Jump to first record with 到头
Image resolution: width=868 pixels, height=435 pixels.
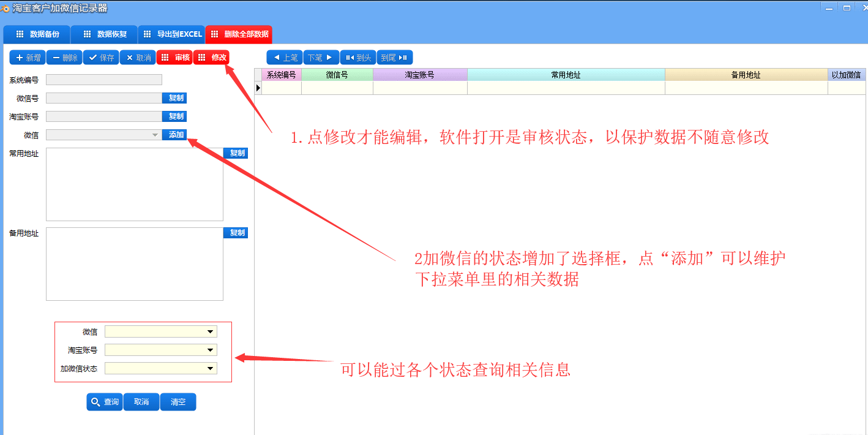tap(358, 58)
